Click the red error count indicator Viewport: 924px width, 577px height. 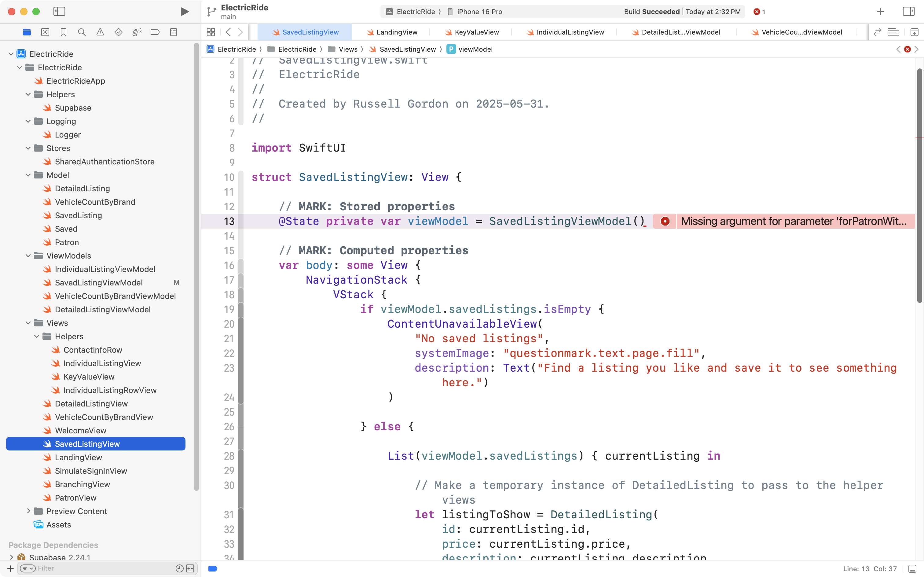[x=759, y=11]
